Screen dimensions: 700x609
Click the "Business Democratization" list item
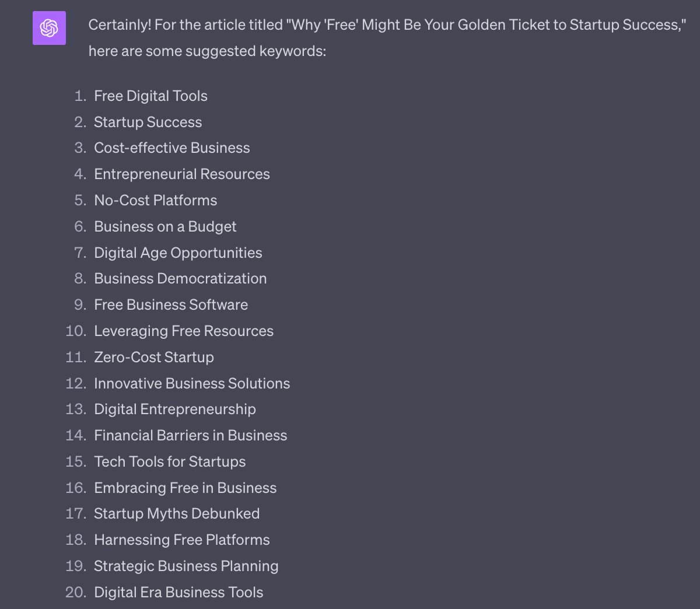coord(180,278)
